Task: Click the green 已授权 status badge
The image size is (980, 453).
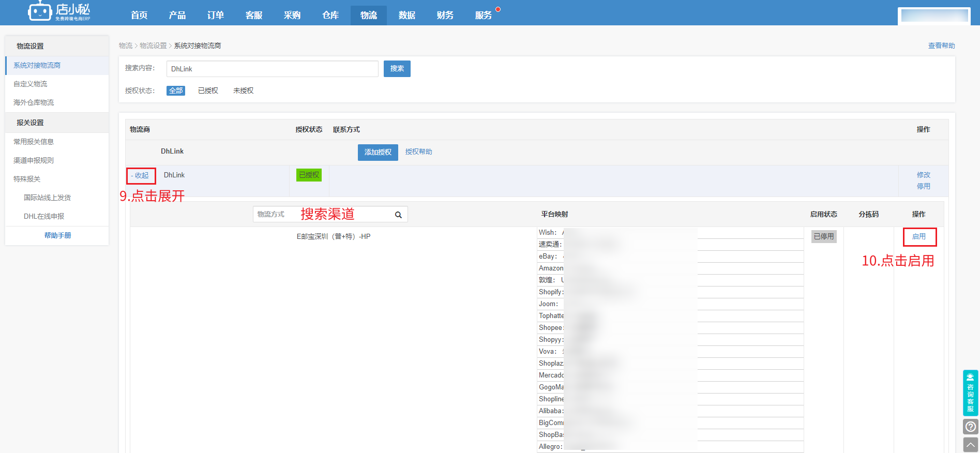Action: pyautogui.click(x=309, y=175)
